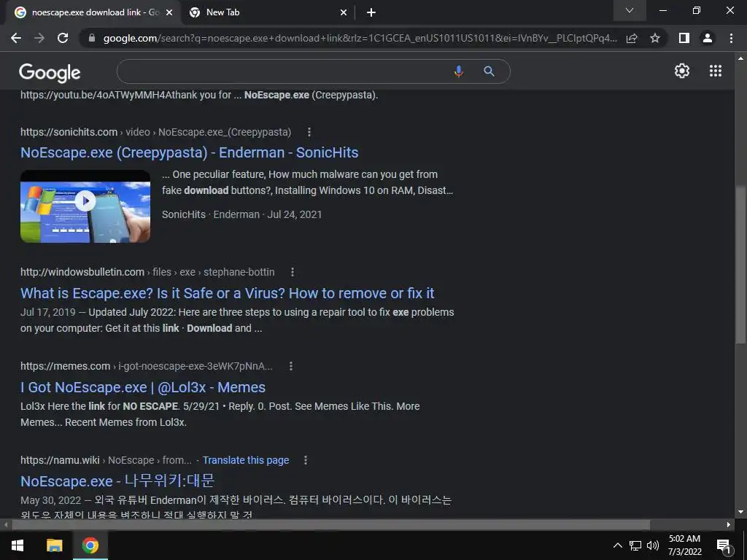Open the Chrome three-dot menu

[x=731, y=38]
